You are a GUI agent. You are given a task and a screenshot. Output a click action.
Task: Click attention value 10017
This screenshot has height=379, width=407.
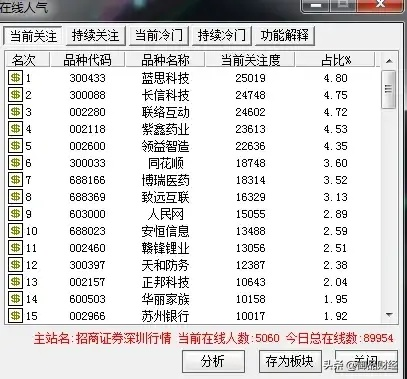pyautogui.click(x=251, y=316)
